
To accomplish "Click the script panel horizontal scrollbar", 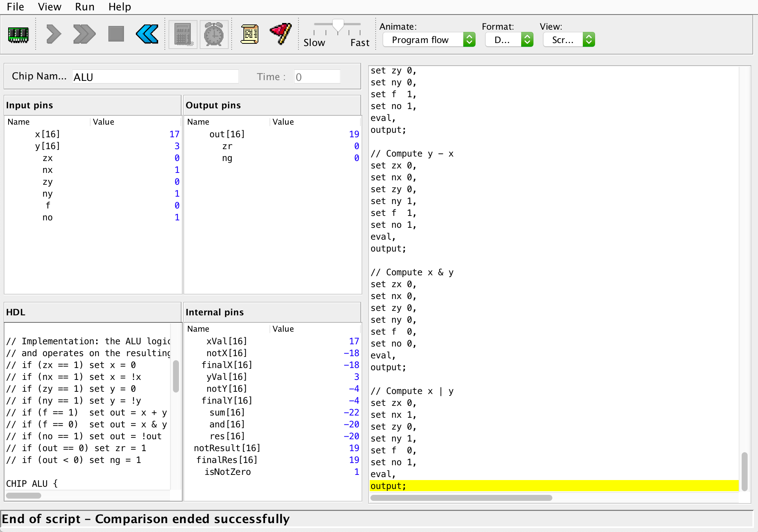I will coord(461,497).
